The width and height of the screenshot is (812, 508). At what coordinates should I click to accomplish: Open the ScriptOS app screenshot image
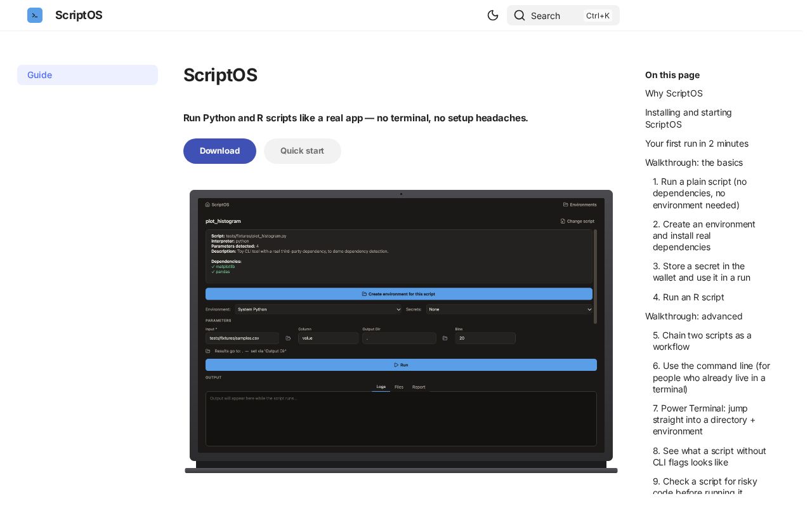401,331
